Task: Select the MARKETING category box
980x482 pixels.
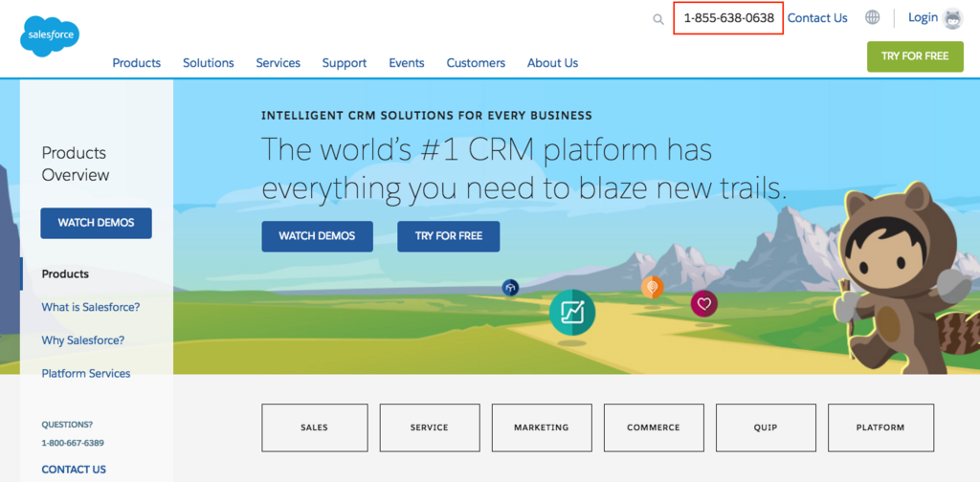Action: [x=542, y=427]
